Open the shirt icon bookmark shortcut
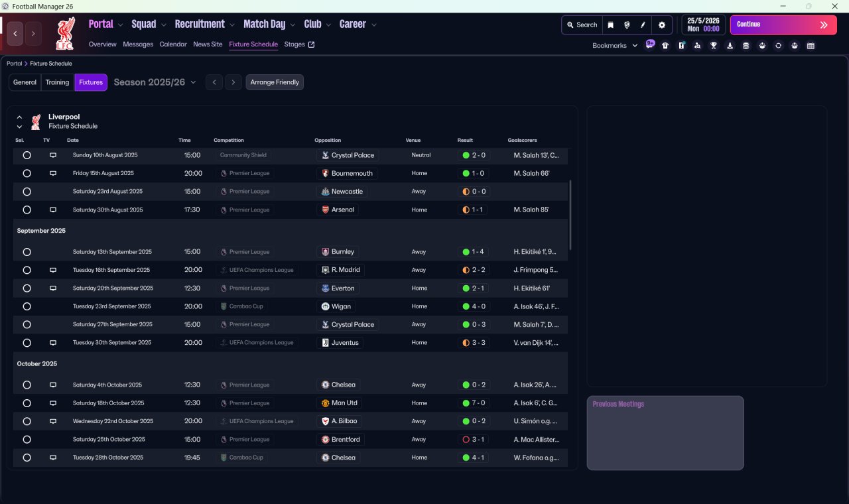This screenshot has height=504, width=849. [x=665, y=46]
